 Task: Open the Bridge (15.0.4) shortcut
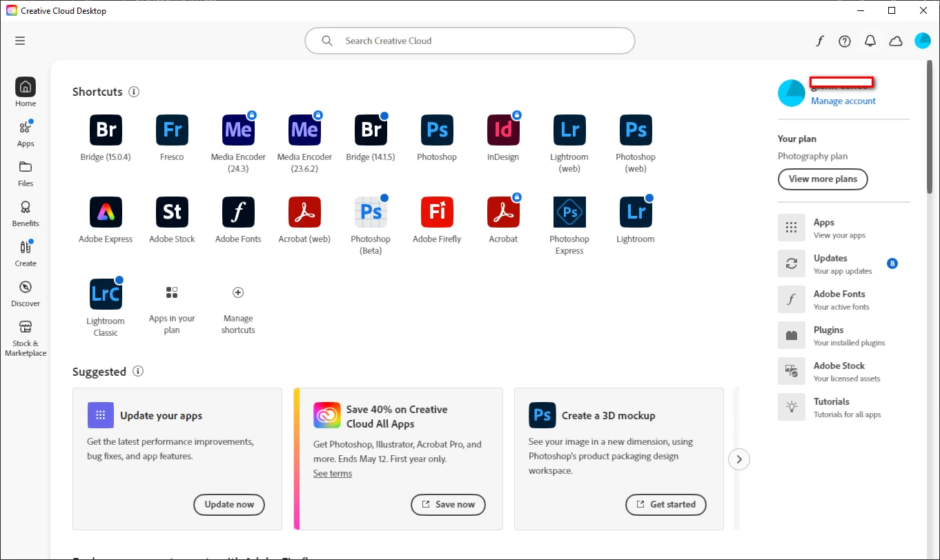point(106,130)
